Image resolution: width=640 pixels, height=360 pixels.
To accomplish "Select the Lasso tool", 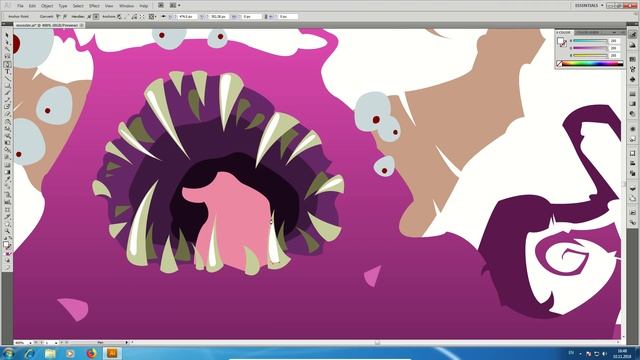I will 7,56.
